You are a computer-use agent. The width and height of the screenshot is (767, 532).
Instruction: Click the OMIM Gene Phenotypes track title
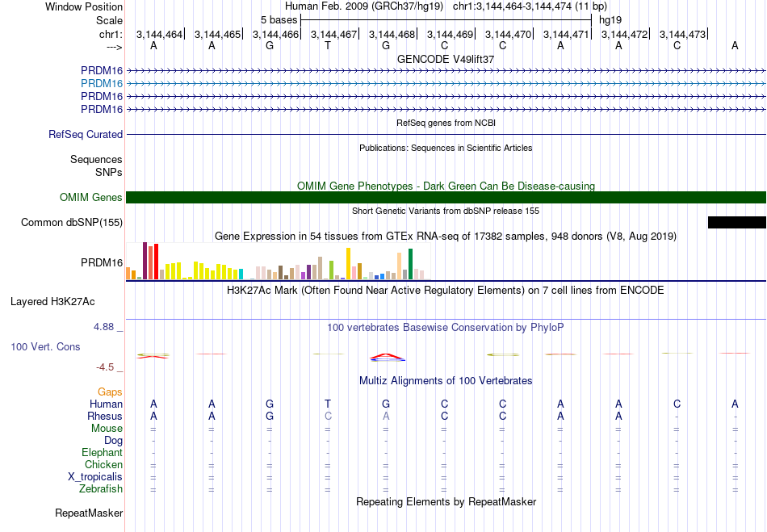point(446,186)
